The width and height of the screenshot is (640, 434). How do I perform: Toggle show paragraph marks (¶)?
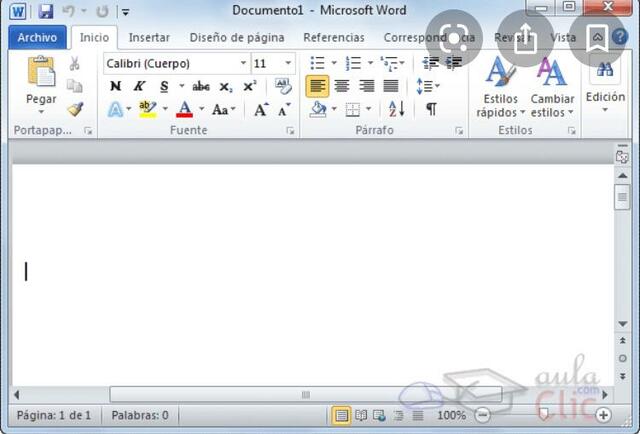pyautogui.click(x=431, y=109)
